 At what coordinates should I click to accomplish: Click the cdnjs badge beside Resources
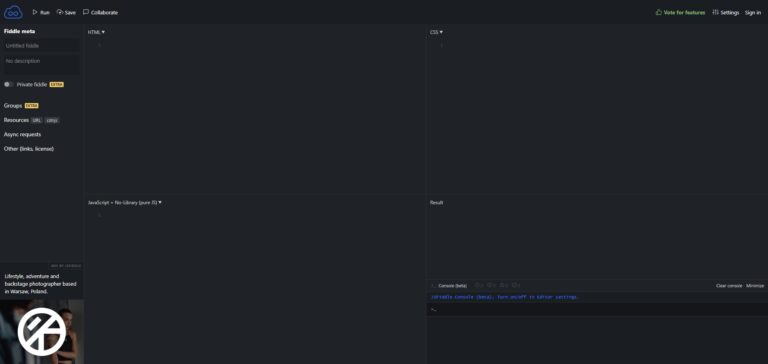point(52,120)
